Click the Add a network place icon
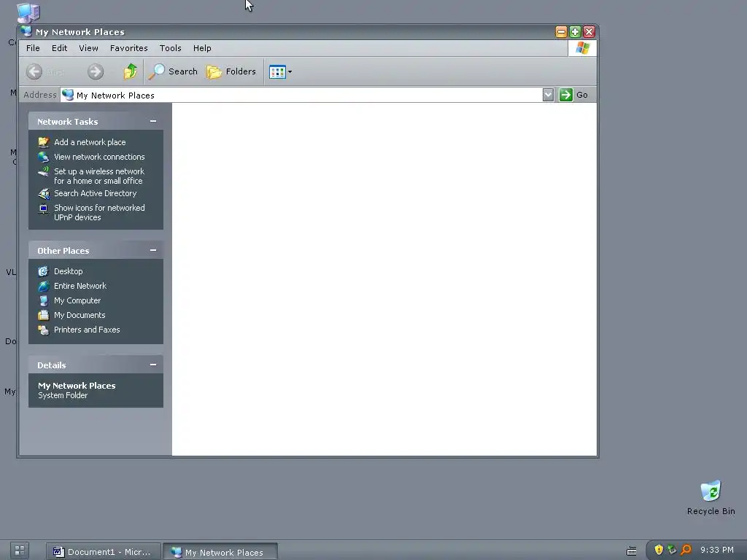747x560 pixels. [x=43, y=142]
